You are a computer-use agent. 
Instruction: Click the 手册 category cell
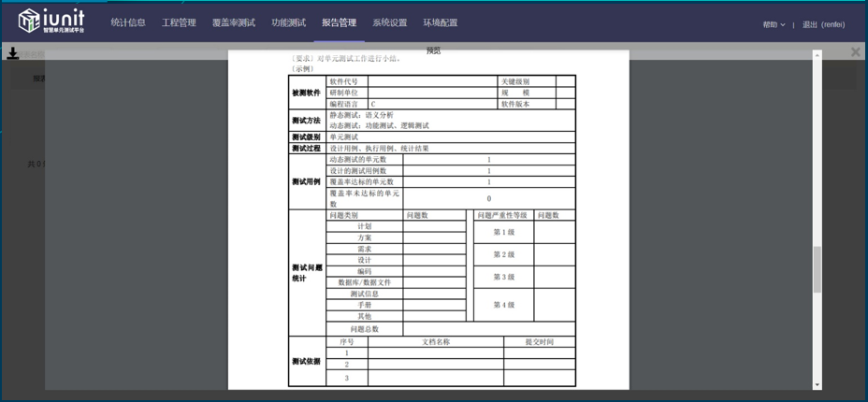[x=364, y=305]
